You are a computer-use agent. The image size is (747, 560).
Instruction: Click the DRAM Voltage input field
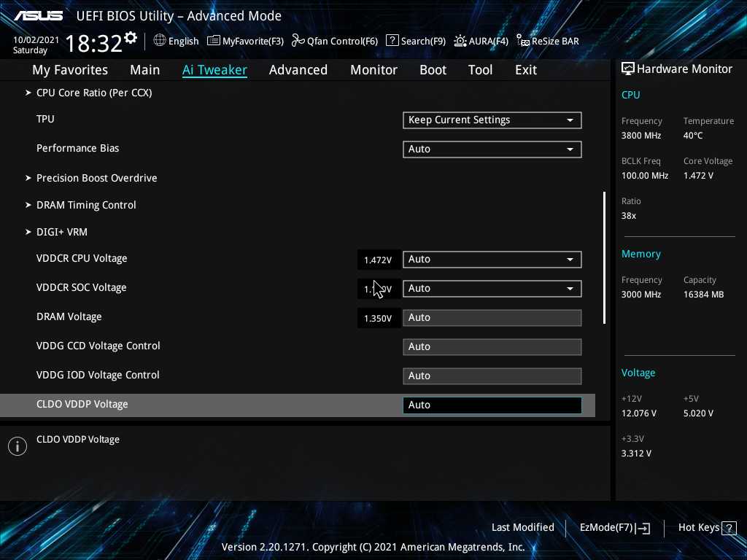[492, 318]
